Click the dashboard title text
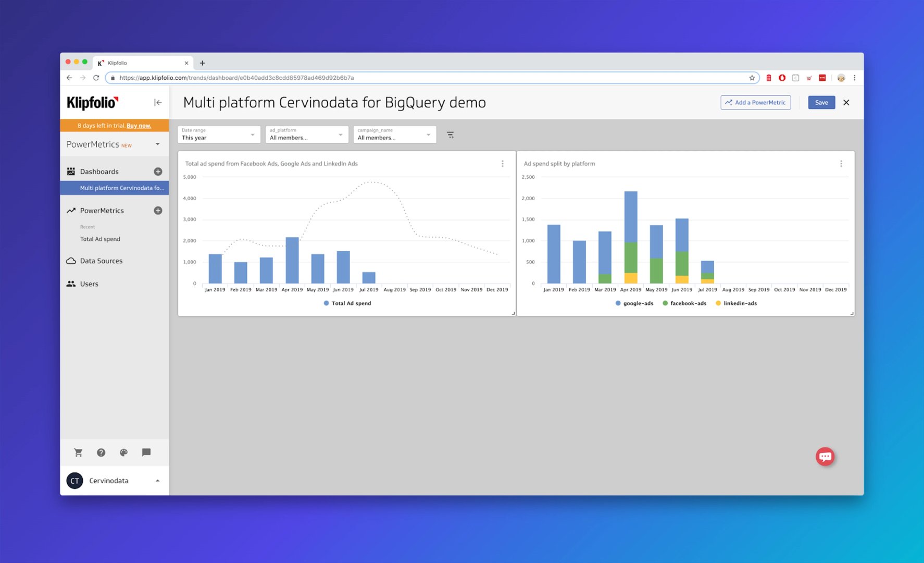Screen dimensions: 924x563 click(x=334, y=103)
